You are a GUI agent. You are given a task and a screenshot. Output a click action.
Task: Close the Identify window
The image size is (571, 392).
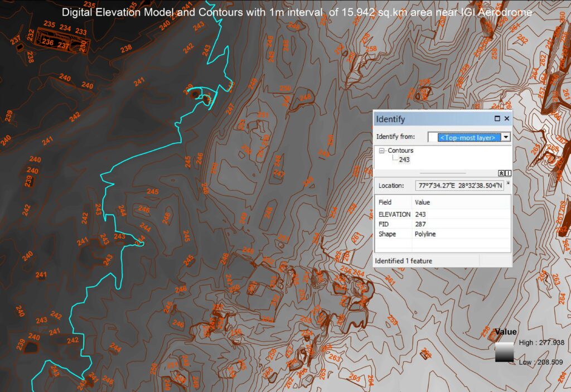tap(507, 119)
